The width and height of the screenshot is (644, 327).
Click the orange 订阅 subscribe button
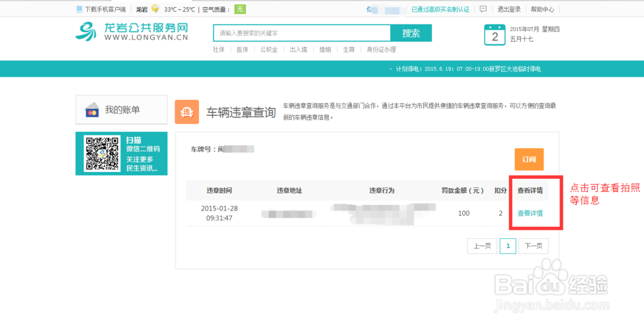[x=529, y=159]
